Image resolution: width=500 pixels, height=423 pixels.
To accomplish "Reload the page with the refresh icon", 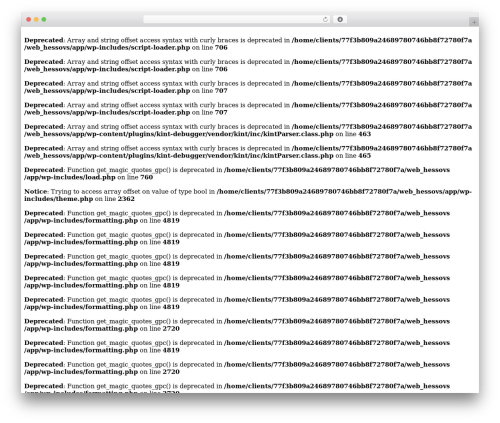I will (x=325, y=20).
